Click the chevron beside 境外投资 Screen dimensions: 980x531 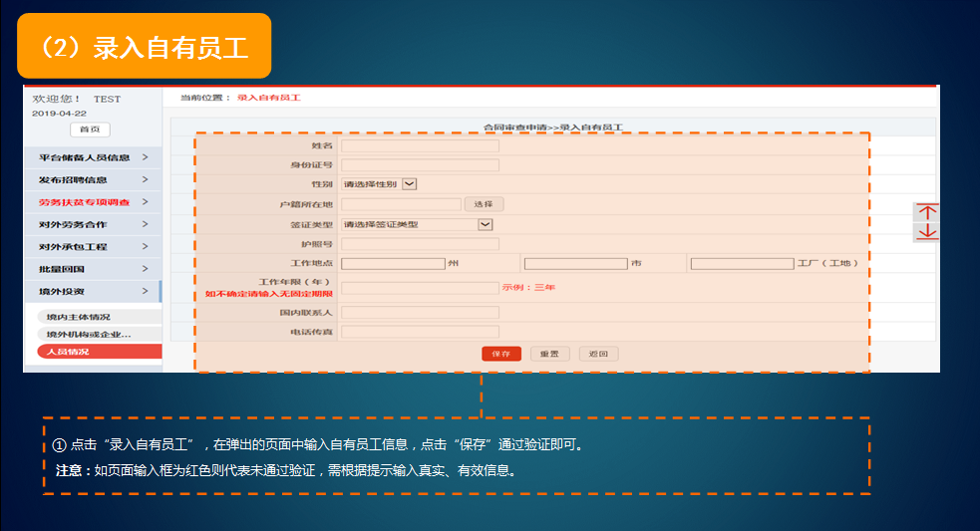tap(145, 291)
